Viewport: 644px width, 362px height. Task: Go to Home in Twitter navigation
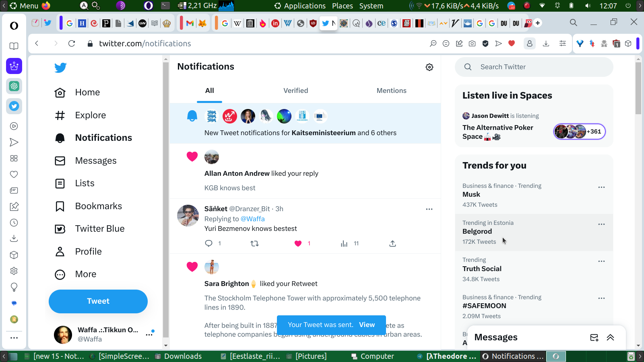pyautogui.click(x=77, y=93)
